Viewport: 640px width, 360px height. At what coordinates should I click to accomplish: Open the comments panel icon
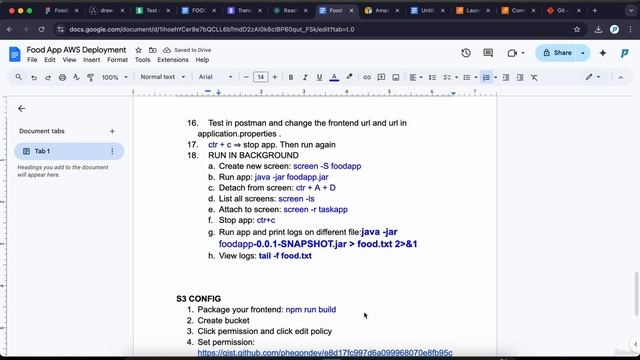pyautogui.click(x=488, y=53)
